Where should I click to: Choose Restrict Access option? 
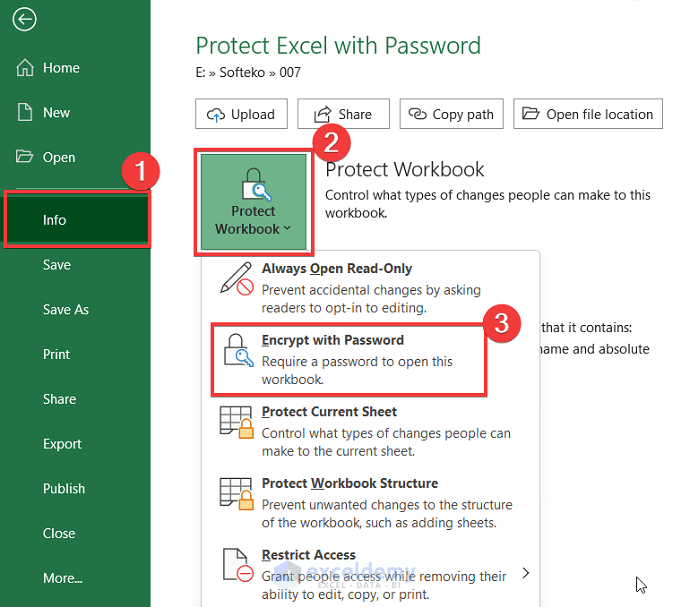(x=370, y=574)
